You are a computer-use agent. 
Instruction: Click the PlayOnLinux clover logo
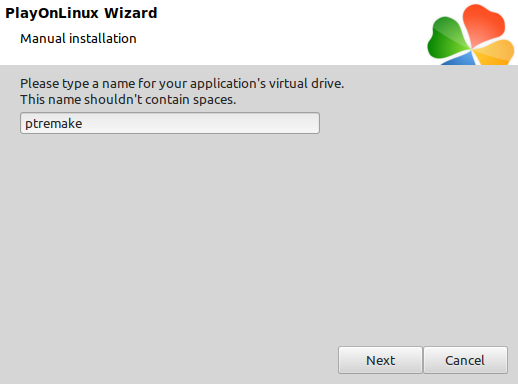click(x=471, y=35)
